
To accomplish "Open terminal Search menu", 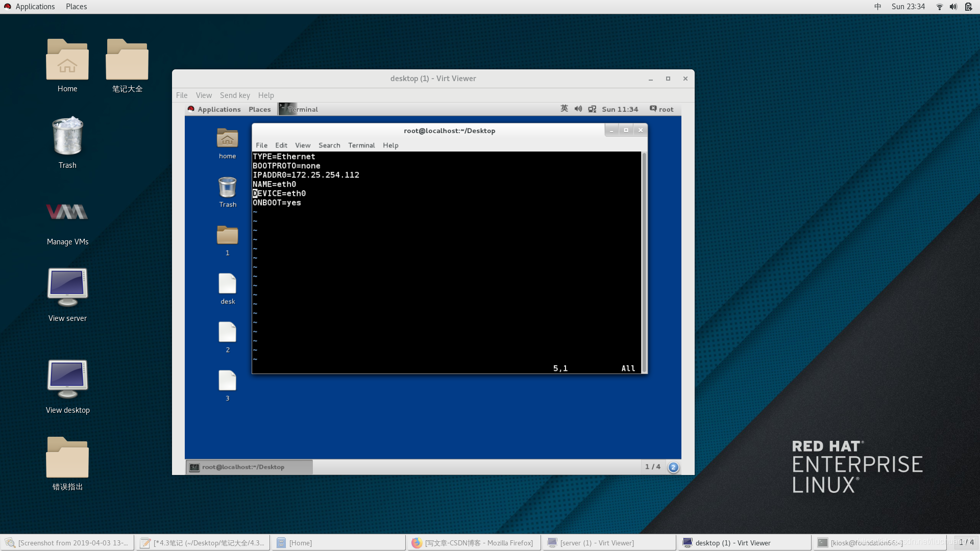I will (329, 145).
